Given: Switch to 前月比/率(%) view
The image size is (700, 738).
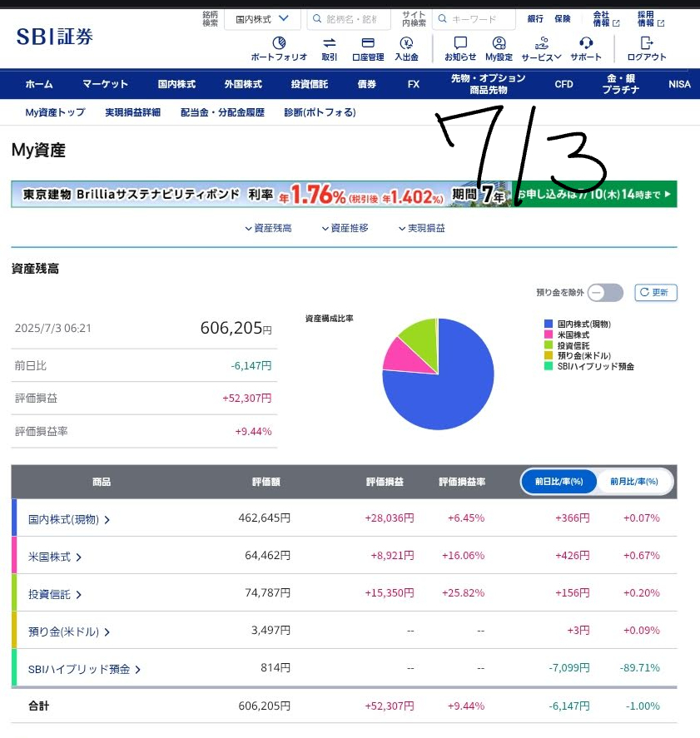Looking at the screenshot, I should click(x=634, y=482).
